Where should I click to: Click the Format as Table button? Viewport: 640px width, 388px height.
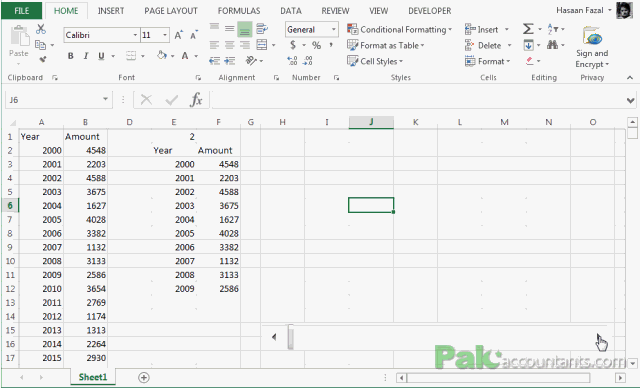tap(386, 45)
